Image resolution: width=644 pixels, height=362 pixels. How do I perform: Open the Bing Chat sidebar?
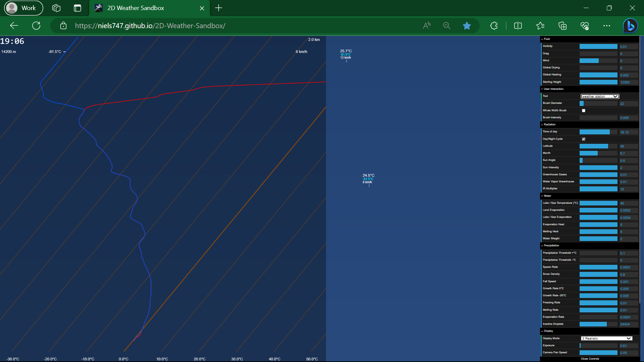(630, 26)
